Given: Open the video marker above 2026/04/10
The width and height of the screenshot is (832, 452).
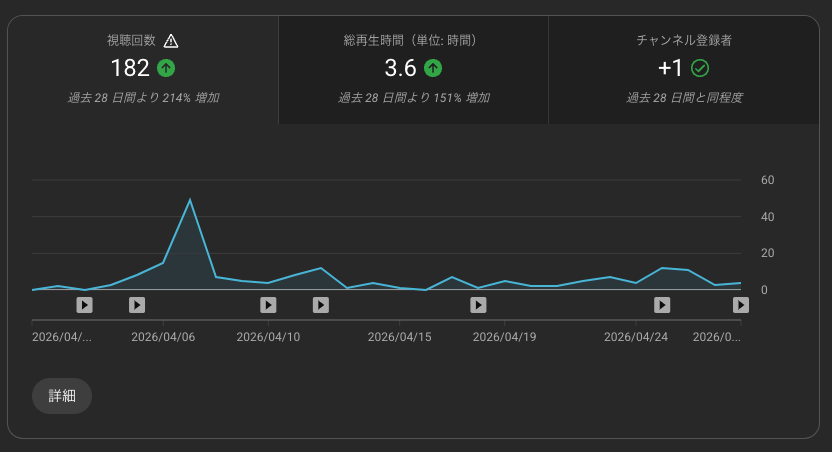Looking at the screenshot, I should (x=268, y=305).
